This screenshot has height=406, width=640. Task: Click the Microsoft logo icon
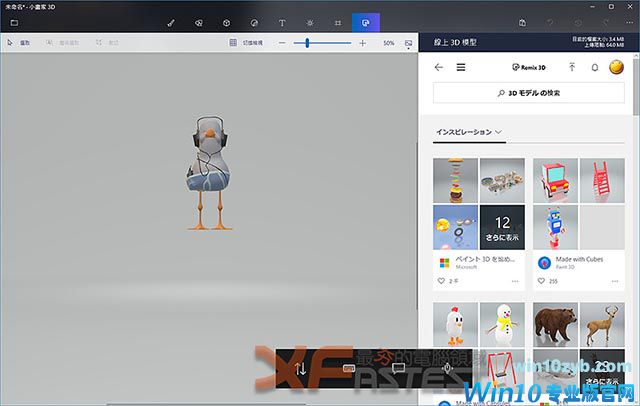(444, 263)
